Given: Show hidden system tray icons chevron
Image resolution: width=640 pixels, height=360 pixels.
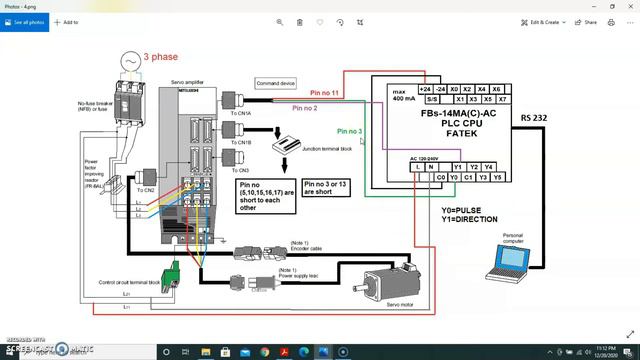Looking at the screenshot, I should pyautogui.click(x=550, y=352).
